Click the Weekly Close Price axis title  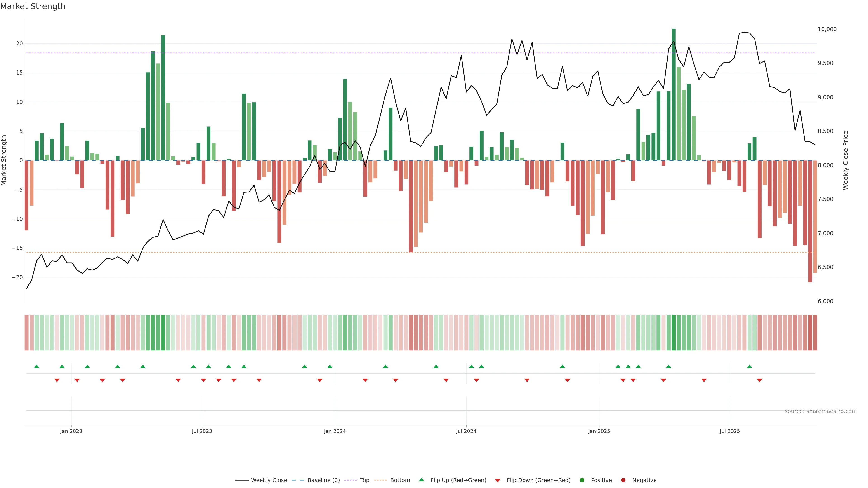[845, 160]
